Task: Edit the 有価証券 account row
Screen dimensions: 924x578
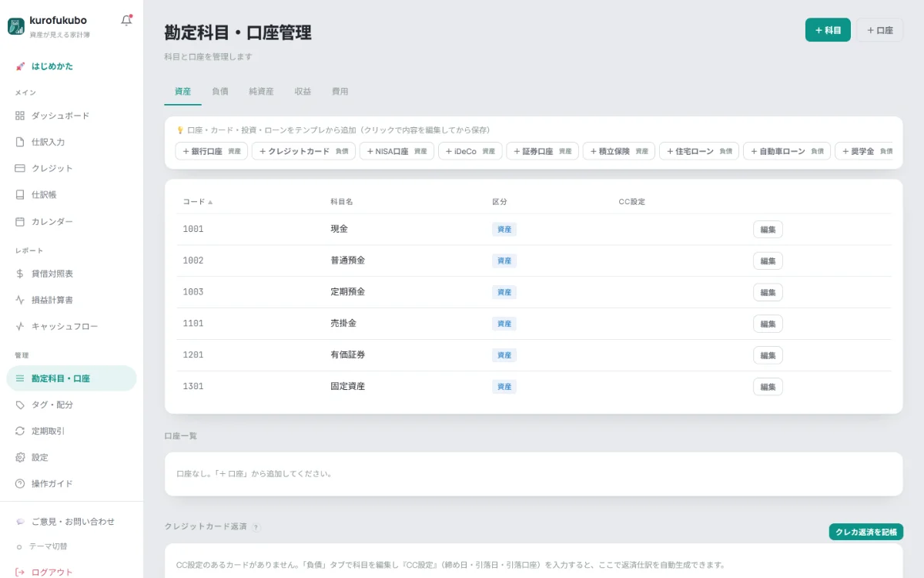Action: (768, 355)
